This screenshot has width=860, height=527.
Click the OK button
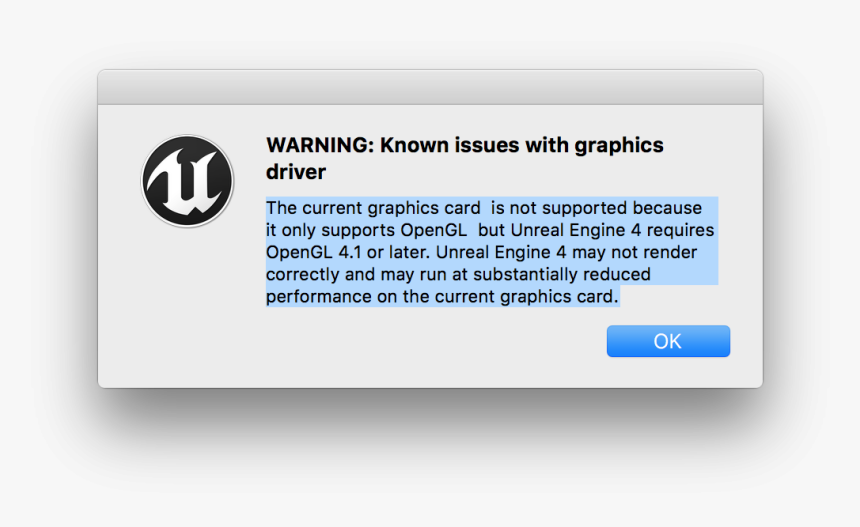668,341
